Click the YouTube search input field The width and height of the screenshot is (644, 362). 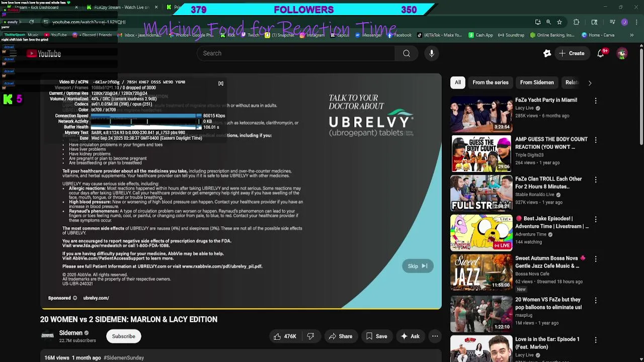(x=296, y=53)
